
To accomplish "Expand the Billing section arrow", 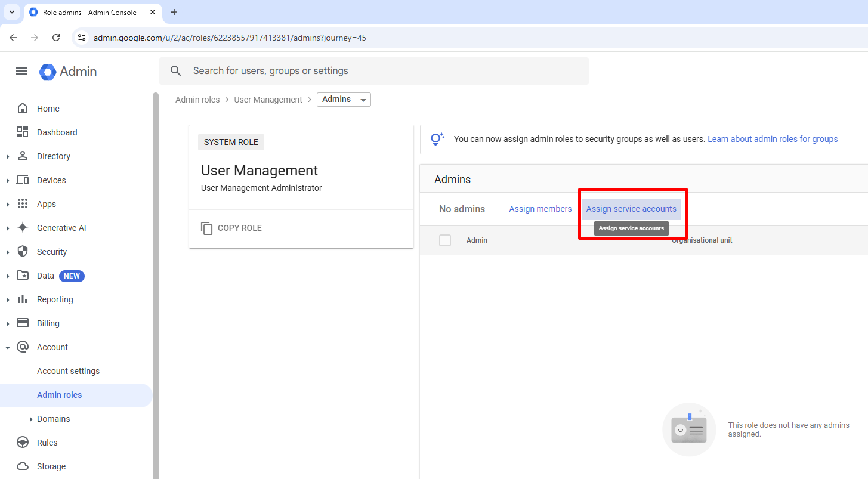I will (8, 323).
